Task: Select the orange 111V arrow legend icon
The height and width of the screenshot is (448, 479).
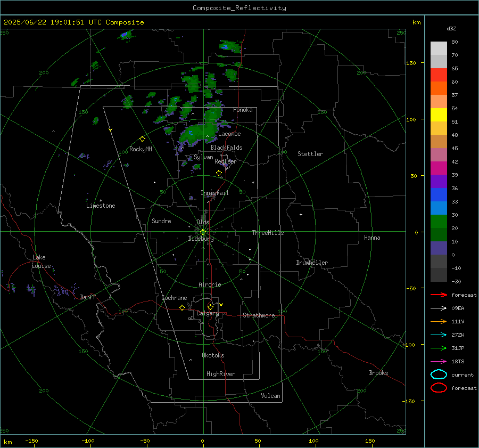Action: tap(439, 321)
